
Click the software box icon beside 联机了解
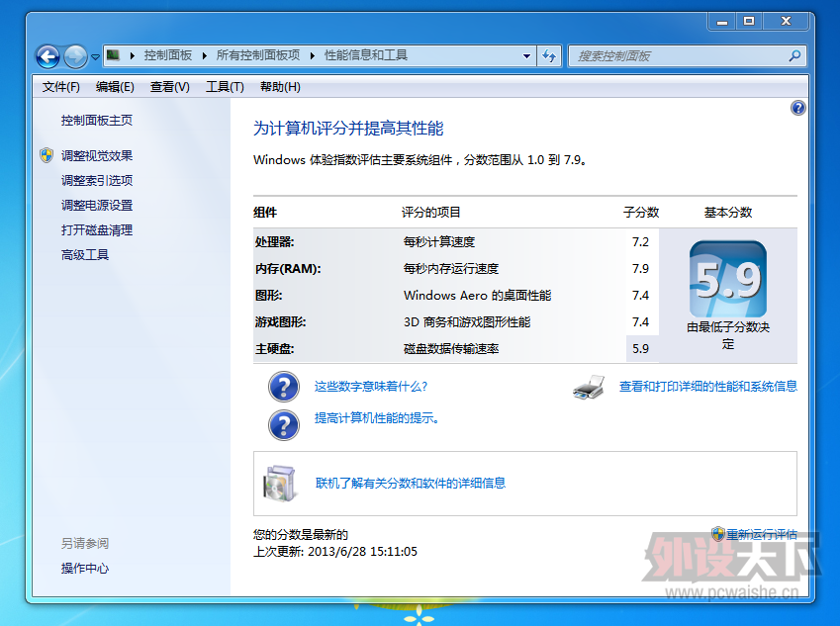point(280,484)
